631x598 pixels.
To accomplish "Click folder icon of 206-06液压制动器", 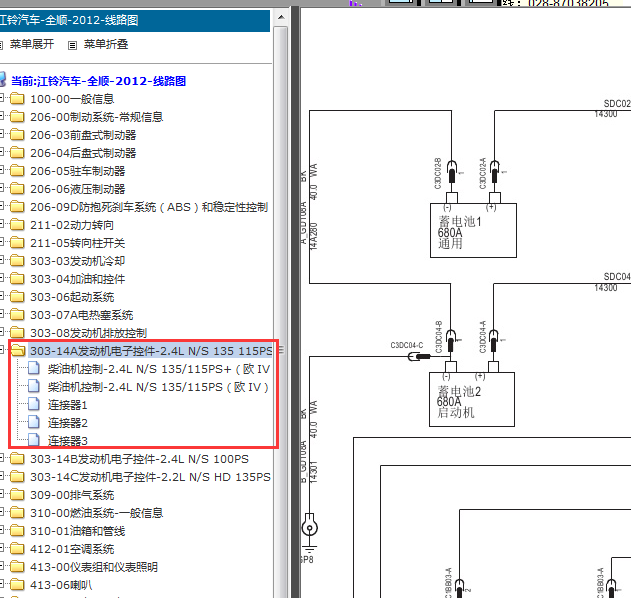I will [x=17, y=189].
